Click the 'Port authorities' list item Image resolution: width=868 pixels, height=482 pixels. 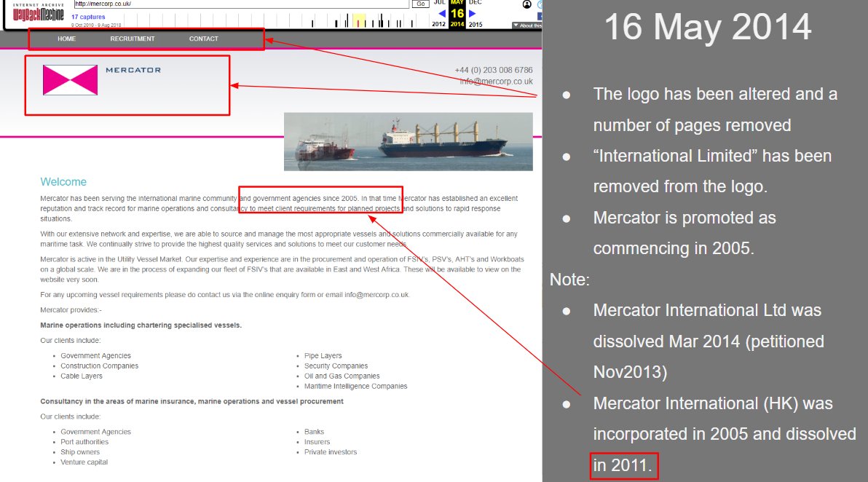pyautogui.click(x=84, y=442)
